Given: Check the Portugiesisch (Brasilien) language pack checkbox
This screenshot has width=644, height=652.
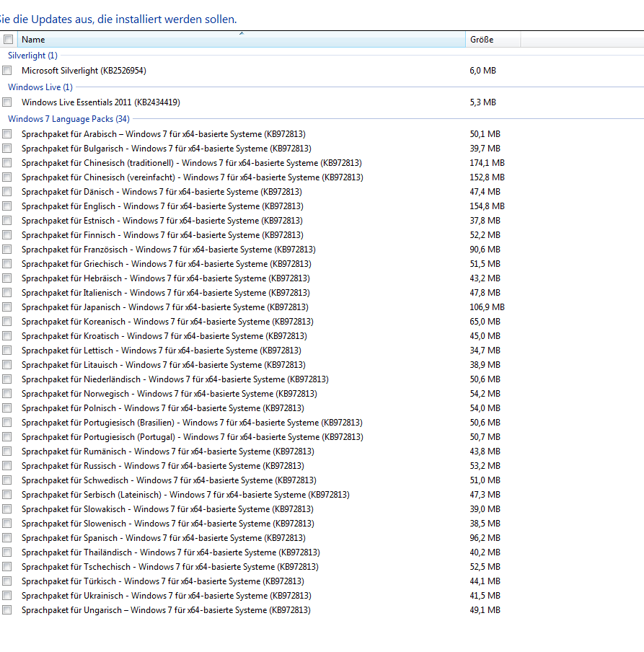Looking at the screenshot, I should coord(6,423).
